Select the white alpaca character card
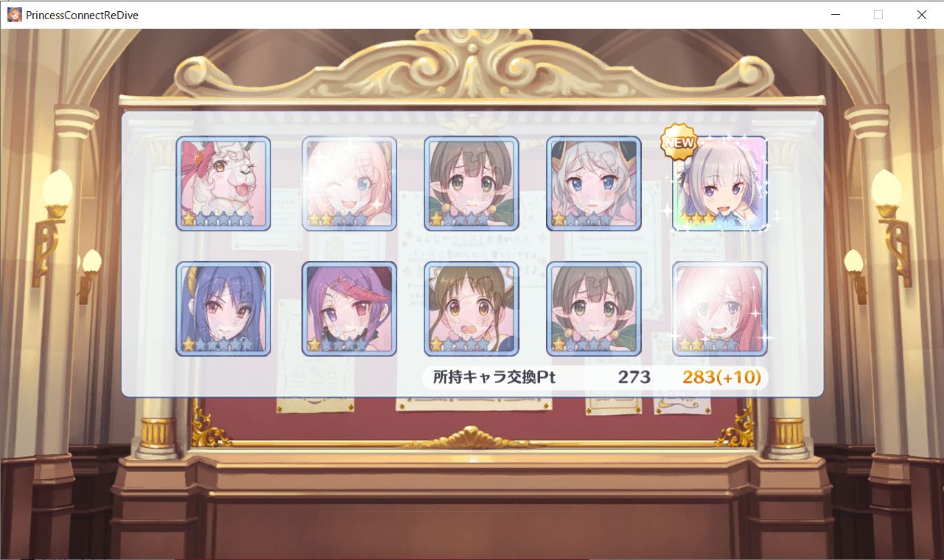 click(223, 183)
